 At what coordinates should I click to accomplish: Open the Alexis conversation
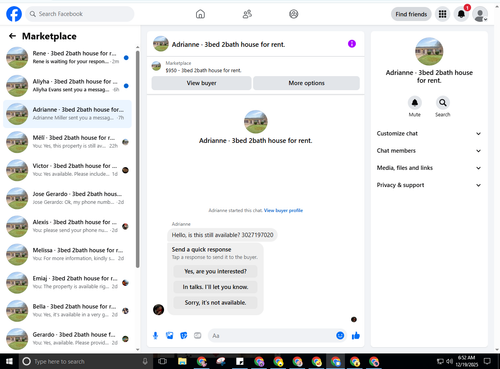click(x=67, y=226)
